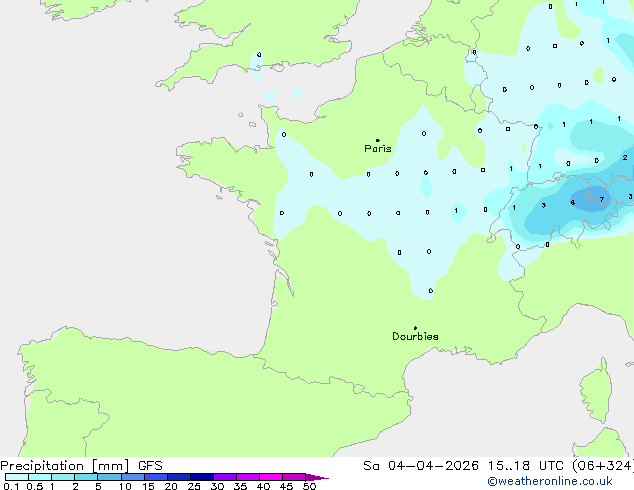Click the 20 legend scale label
This screenshot has width=634, height=490.
[171, 486]
